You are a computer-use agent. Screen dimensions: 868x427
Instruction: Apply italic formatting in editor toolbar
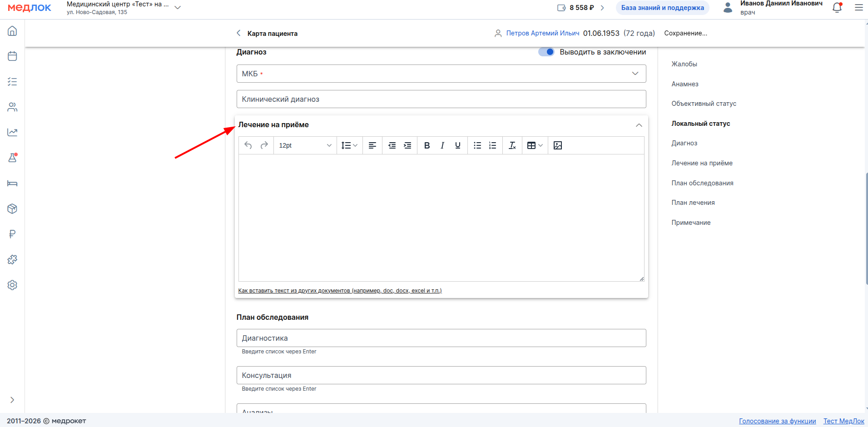442,145
